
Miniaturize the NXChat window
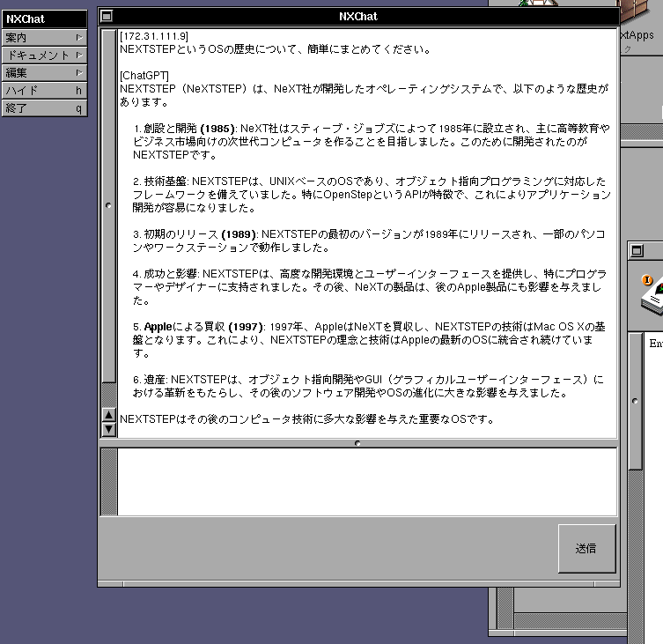pos(107,16)
